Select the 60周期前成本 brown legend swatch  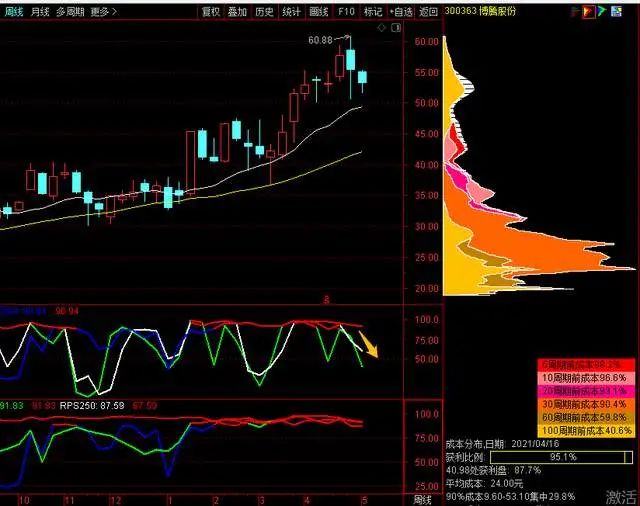pos(586,417)
